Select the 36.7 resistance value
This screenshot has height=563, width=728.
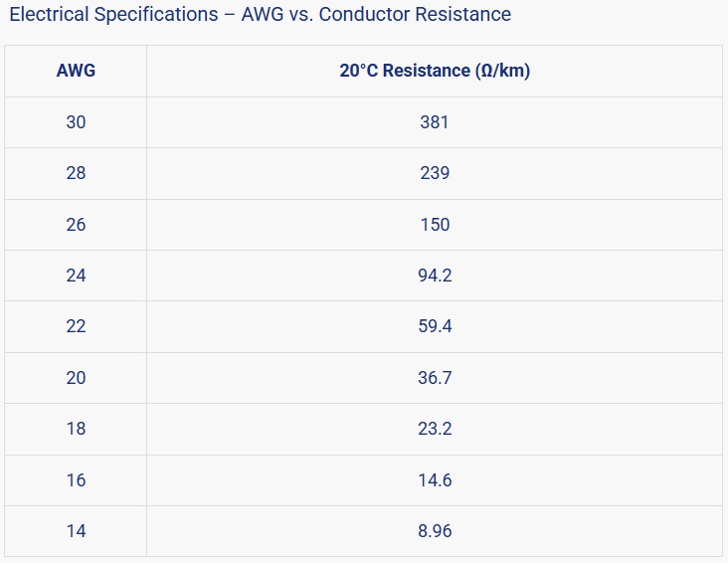click(435, 378)
